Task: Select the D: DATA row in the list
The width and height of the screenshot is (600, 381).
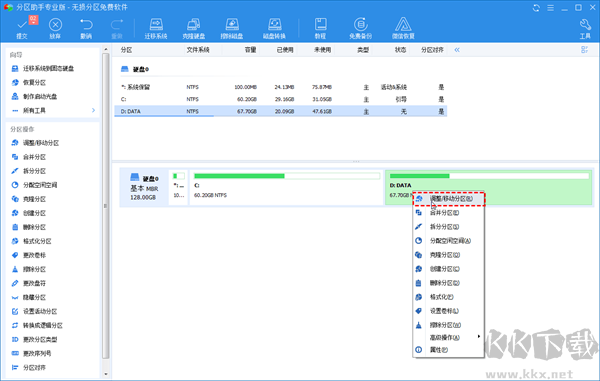Action: coord(281,111)
